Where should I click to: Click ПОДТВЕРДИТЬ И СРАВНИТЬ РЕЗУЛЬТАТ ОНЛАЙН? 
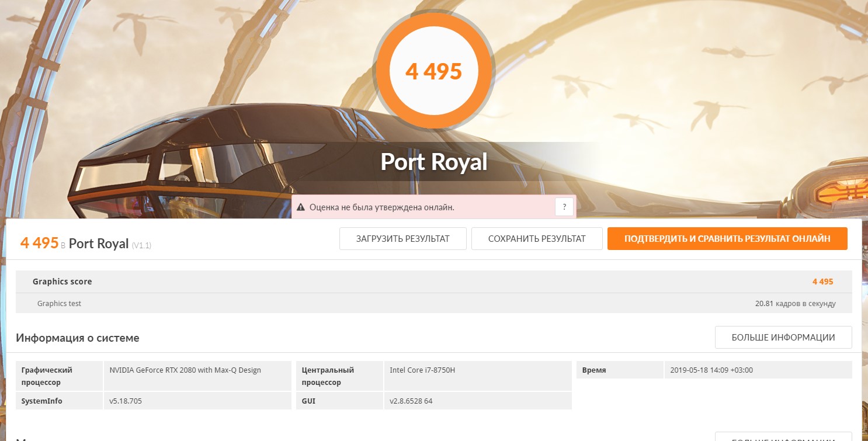pyautogui.click(x=727, y=238)
